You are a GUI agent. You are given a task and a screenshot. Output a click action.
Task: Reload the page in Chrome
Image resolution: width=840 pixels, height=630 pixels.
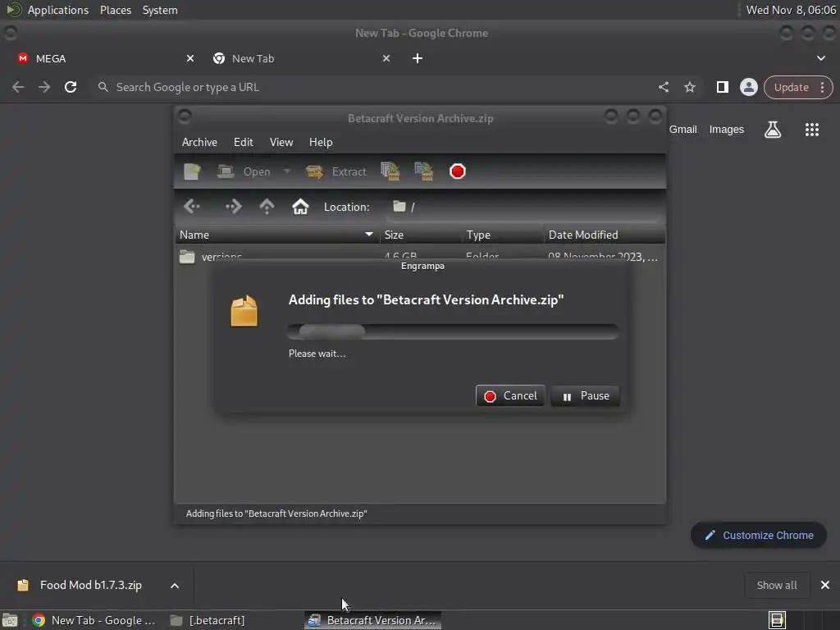[71, 87]
